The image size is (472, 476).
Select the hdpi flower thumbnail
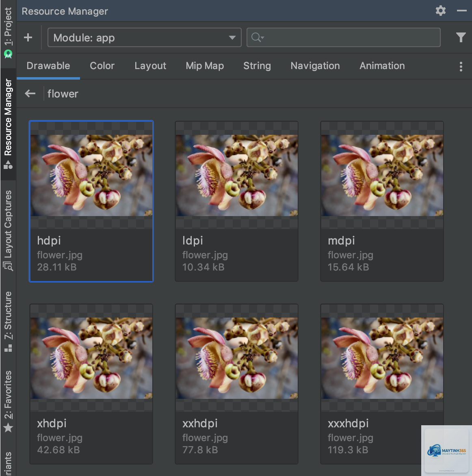[91, 175]
